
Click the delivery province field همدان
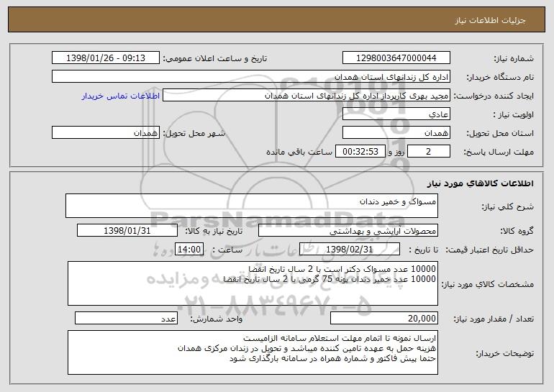pyautogui.click(x=396, y=133)
